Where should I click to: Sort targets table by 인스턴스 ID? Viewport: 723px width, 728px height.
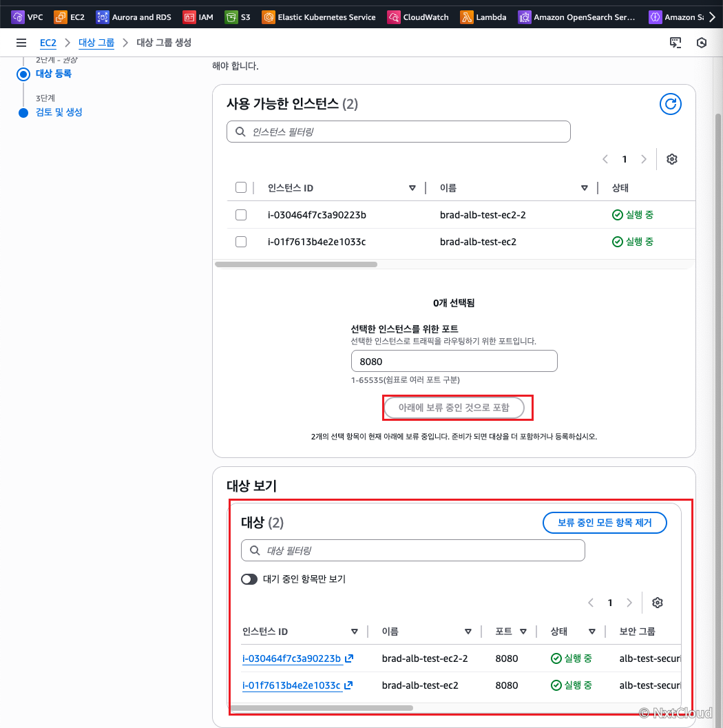[x=355, y=632]
